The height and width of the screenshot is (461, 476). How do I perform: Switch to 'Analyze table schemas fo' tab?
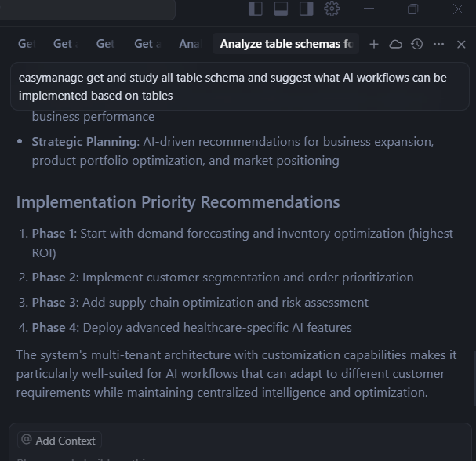tap(286, 44)
